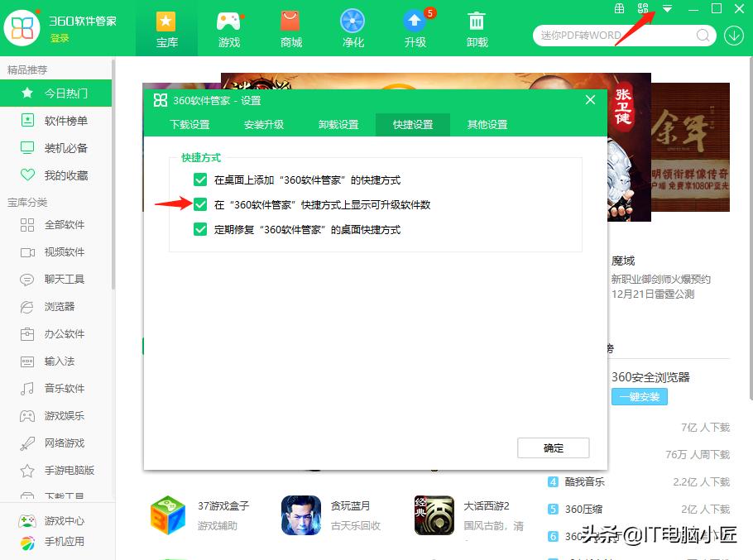Open the 游戏 section in top toolbar
753x560 pixels.
(228, 27)
